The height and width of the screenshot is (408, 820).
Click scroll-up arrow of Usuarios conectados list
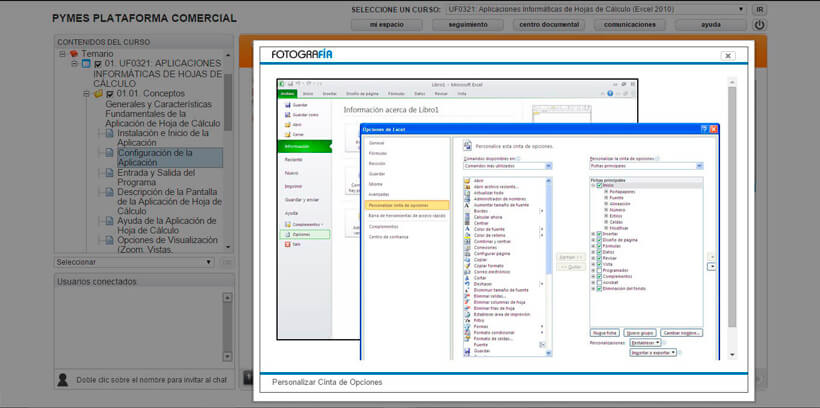coord(227,297)
